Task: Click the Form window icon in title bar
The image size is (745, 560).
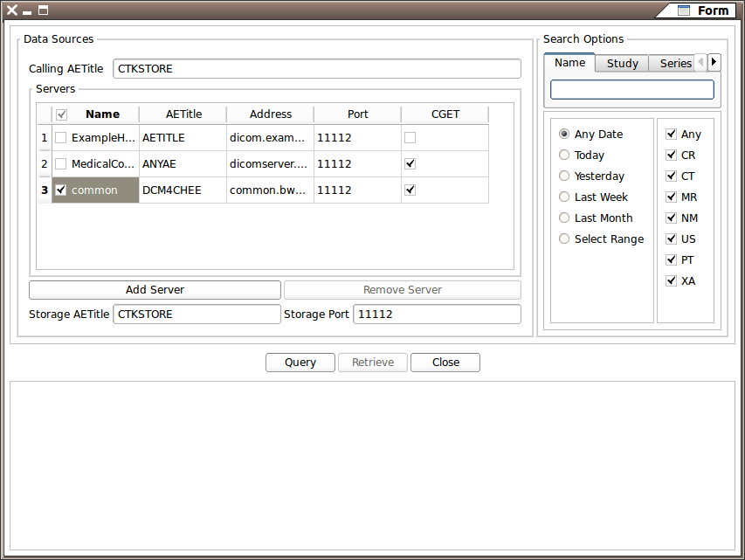Action: pyautogui.click(x=684, y=10)
